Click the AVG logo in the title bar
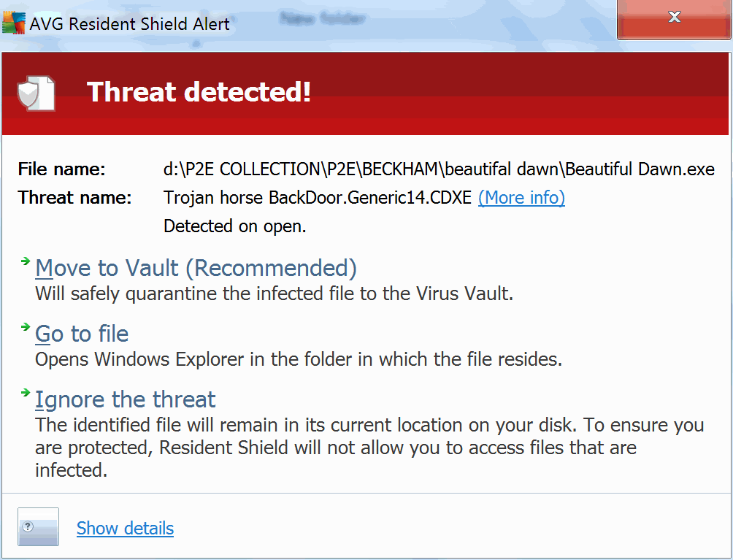Image resolution: width=733 pixels, height=560 pixels. point(14,23)
